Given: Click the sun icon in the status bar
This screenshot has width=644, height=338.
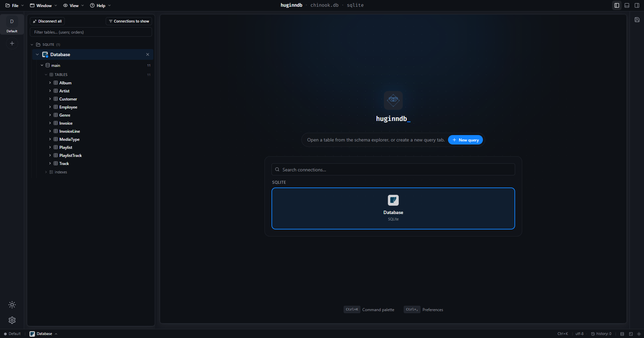Looking at the screenshot, I should click(639, 334).
